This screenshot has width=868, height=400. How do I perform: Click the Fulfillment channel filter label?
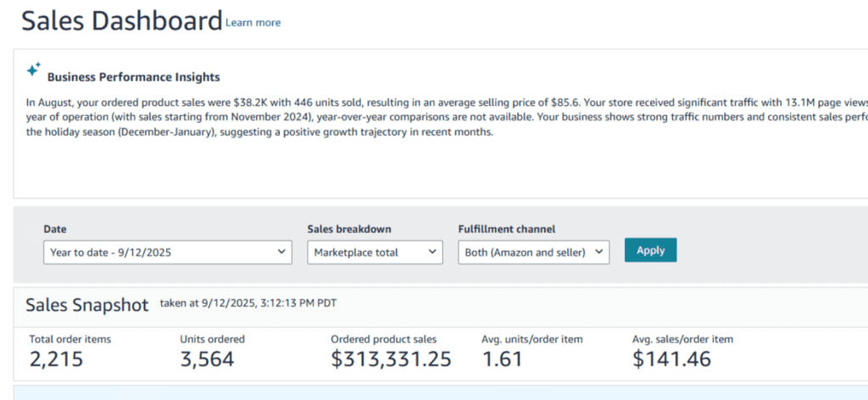click(x=506, y=229)
